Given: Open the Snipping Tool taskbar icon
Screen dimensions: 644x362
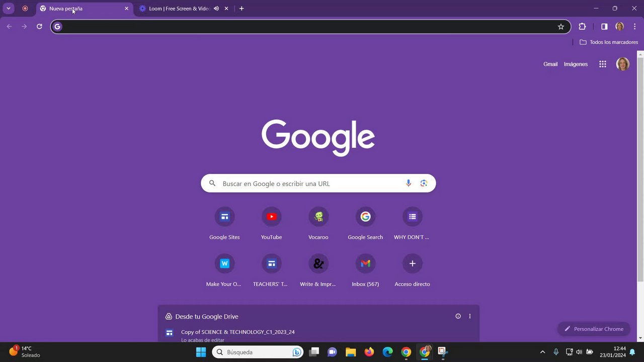Looking at the screenshot, I should (x=442, y=352).
